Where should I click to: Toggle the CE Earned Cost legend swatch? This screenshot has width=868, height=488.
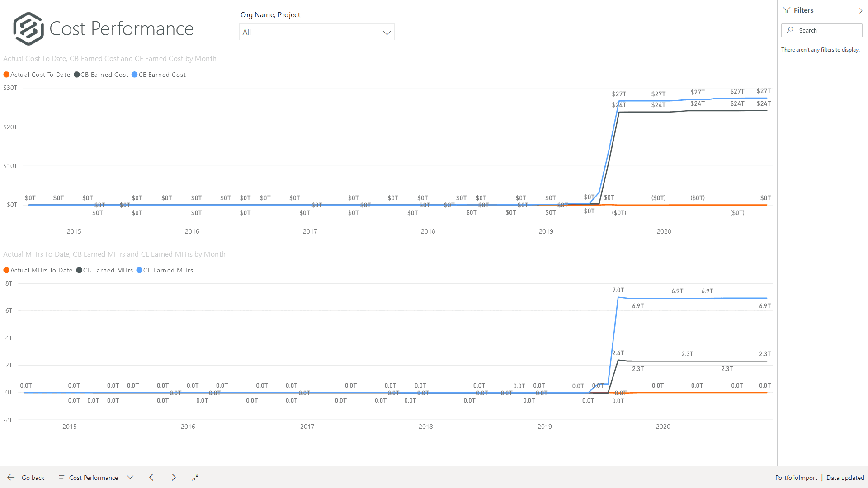pyautogui.click(x=134, y=75)
